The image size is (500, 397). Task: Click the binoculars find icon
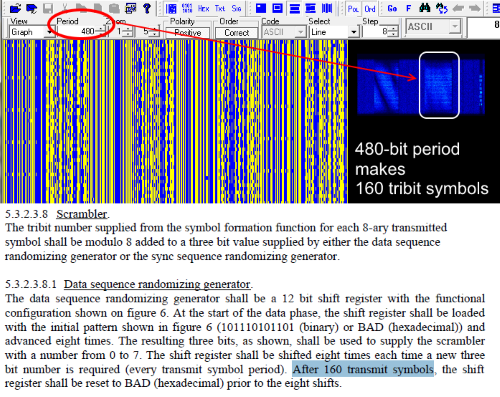425,8
